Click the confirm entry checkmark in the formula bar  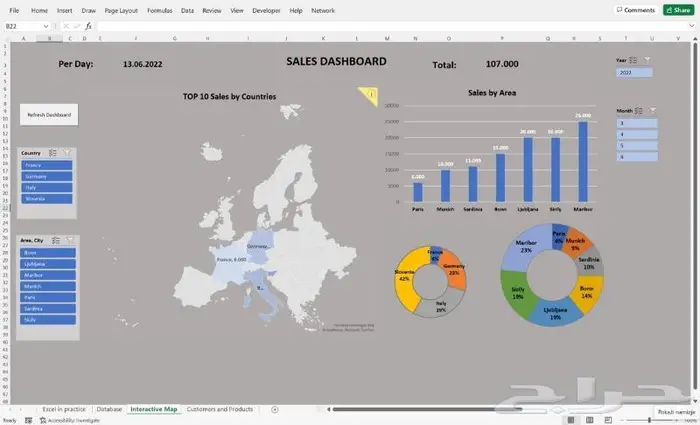(77, 26)
